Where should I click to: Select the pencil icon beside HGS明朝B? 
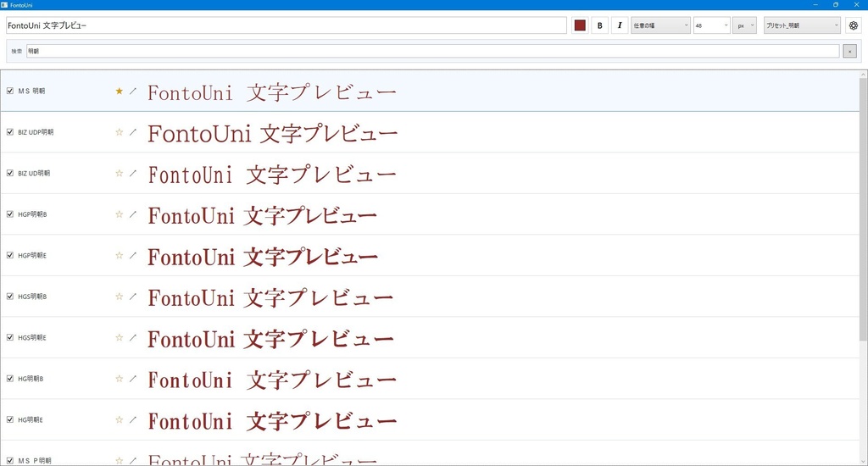click(133, 296)
